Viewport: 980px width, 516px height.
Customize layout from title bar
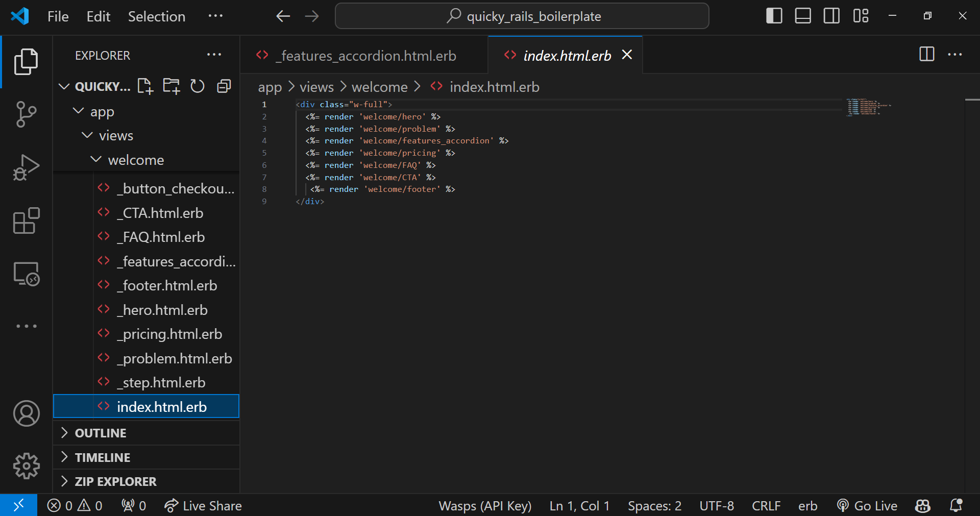point(861,16)
